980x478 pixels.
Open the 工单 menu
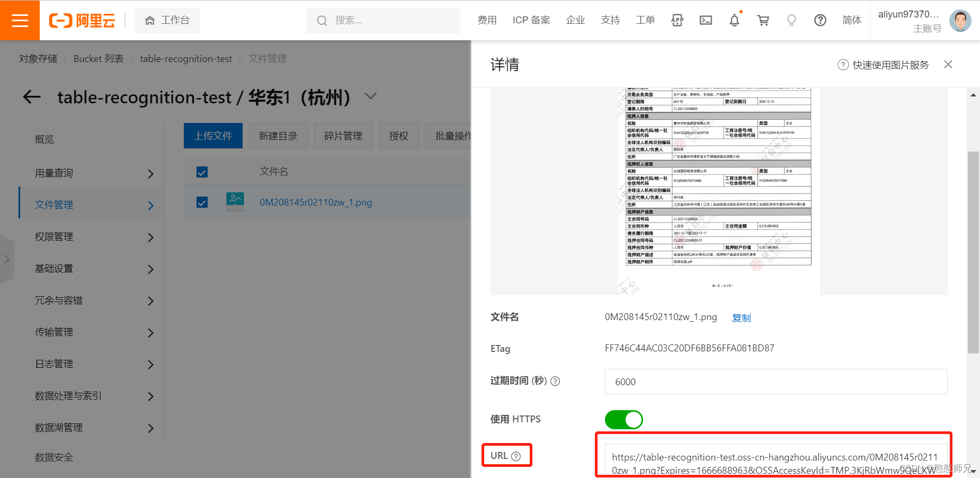click(645, 20)
